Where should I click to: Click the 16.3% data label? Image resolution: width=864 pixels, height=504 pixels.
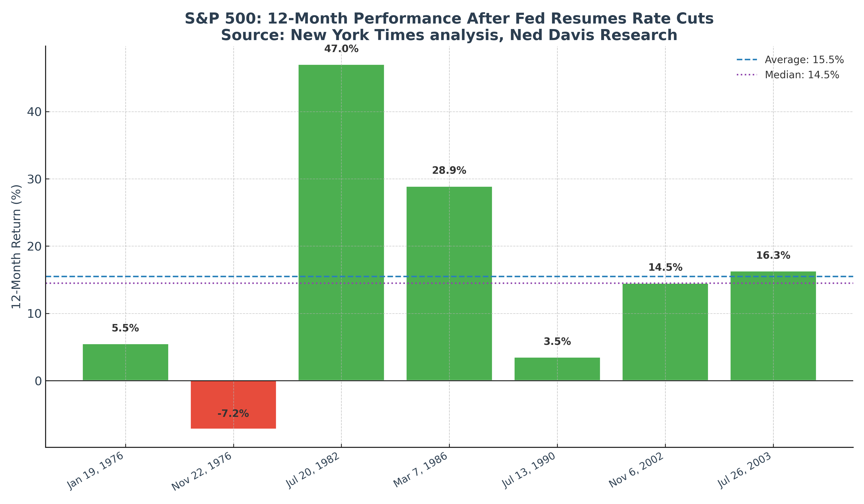pos(773,255)
